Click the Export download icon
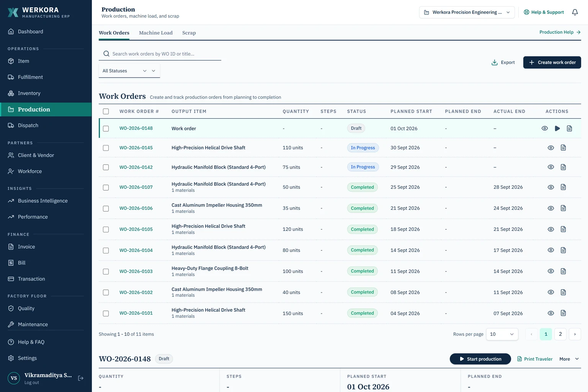The image size is (588, 392). tap(495, 62)
